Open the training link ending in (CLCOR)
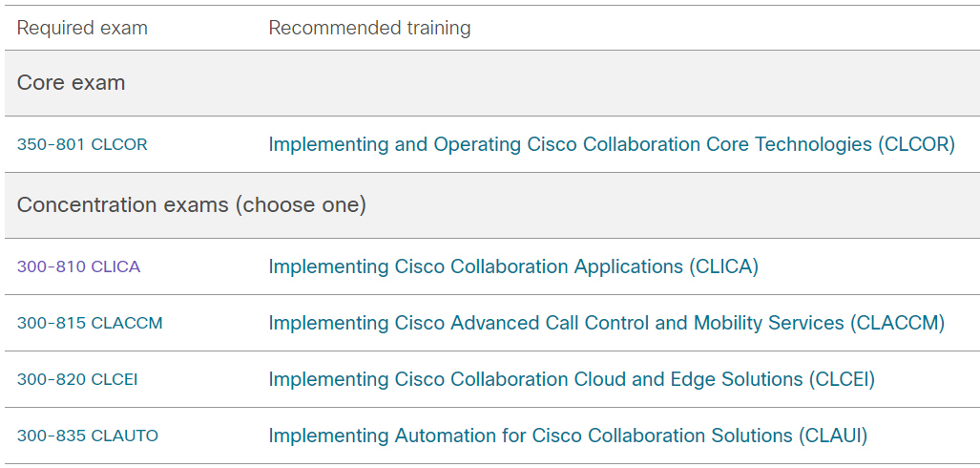This screenshot has width=980, height=468. click(x=611, y=145)
